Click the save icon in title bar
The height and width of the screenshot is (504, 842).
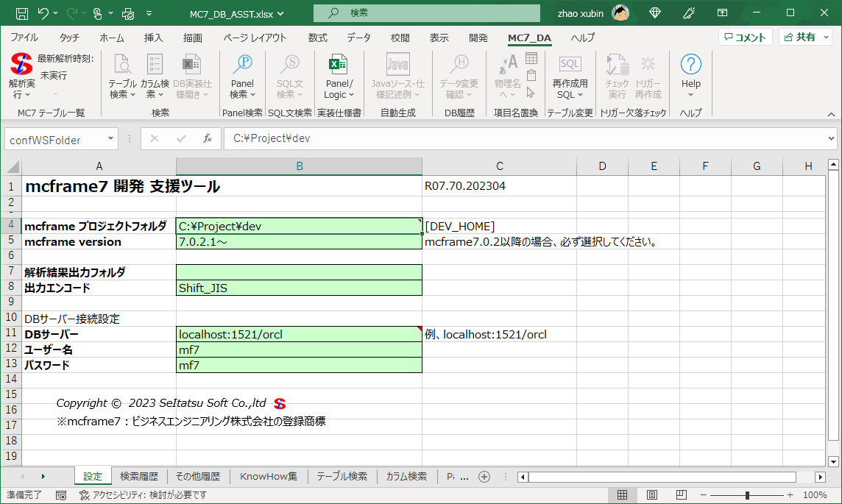[x=22, y=13]
